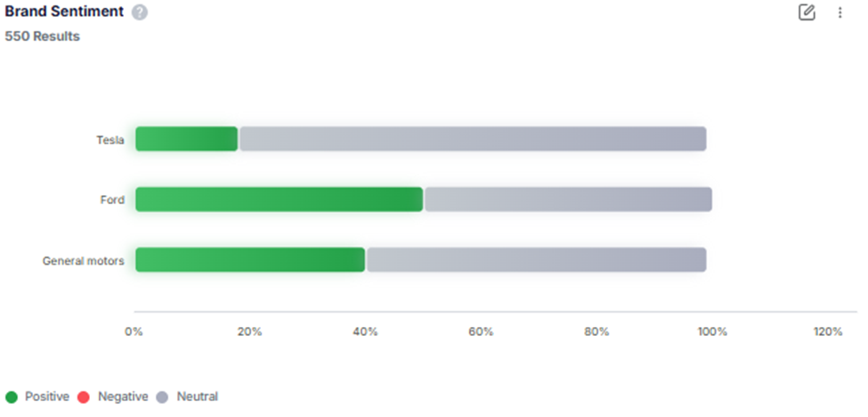The image size is (868, 417).
Task: Open the 550 Results count
Action: pos(43,37)
